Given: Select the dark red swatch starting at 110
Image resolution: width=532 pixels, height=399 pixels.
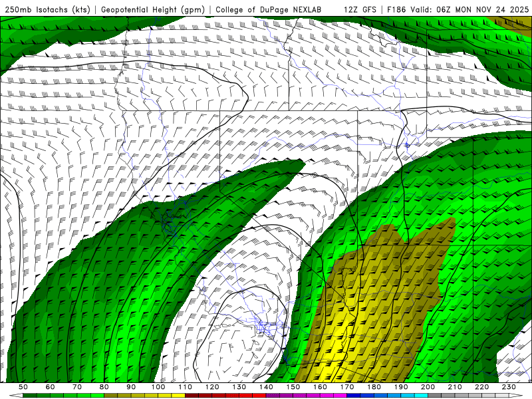Looking at the screenshot, I should coord(192,396).
